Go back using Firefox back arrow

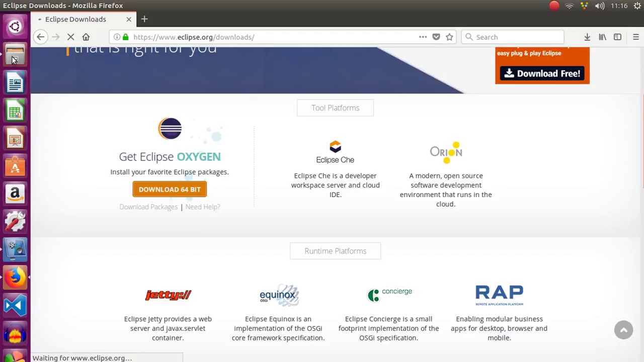(x=41, y=37)
